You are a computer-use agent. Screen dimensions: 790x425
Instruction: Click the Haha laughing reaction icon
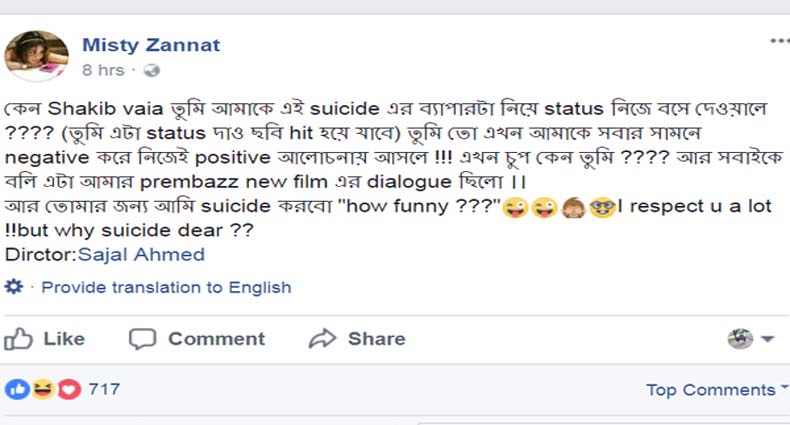tap(42, 389)
